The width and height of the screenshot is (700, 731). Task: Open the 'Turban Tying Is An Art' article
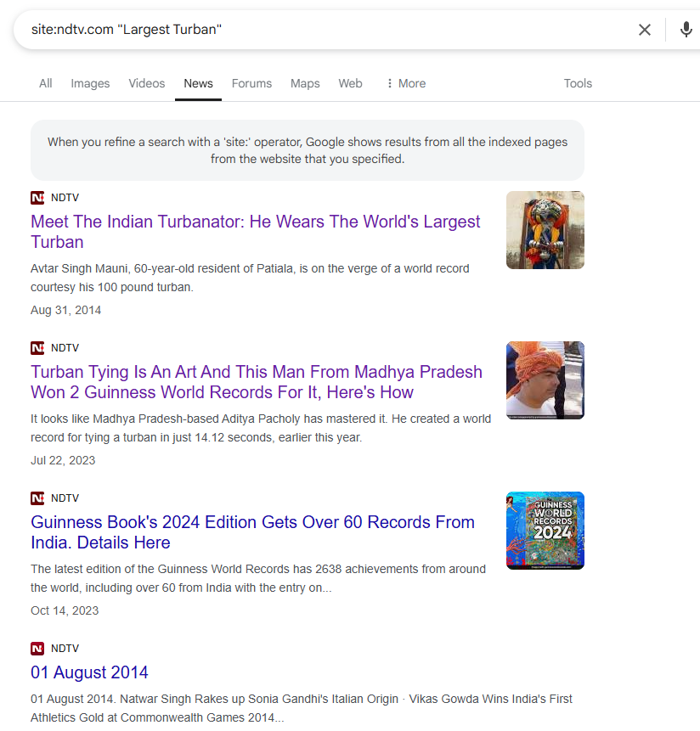tap(257, 382)
